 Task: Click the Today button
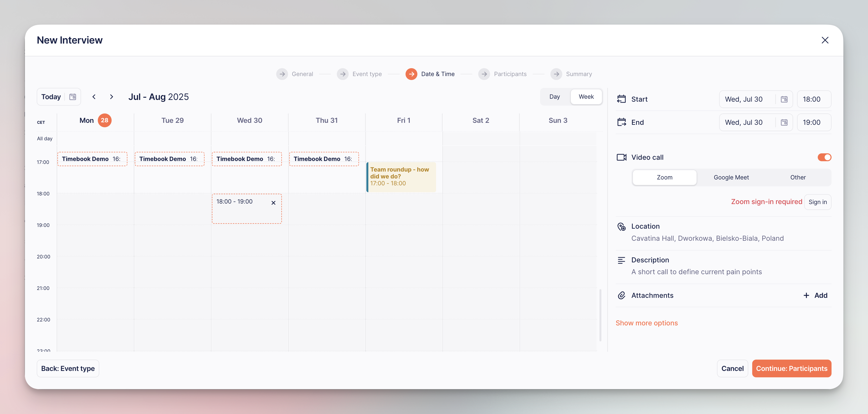click(x=51, y=97)
